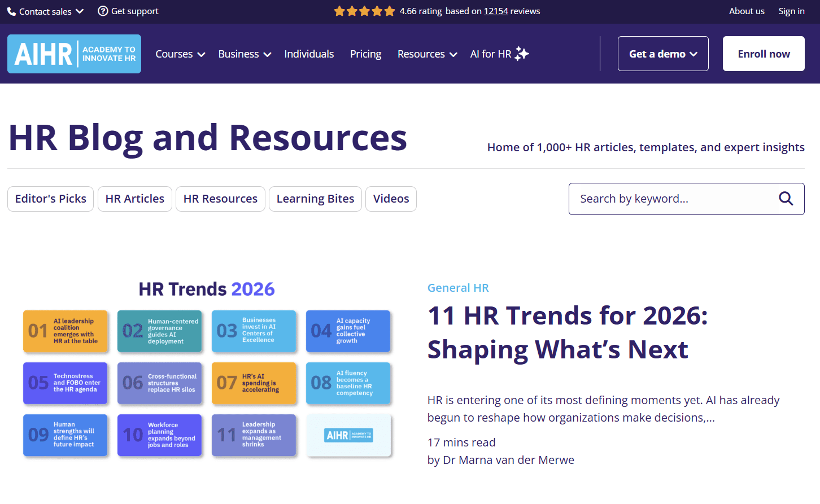Click the sparkle icon next to AI for HR
Viewport: 820px width, 504px height.
pyautogui.click(x=522, y=54)
